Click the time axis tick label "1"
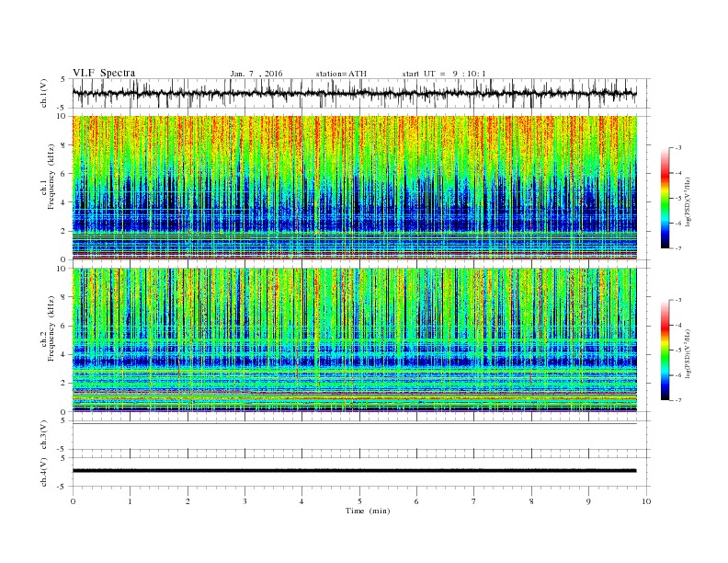Viewport: 728px width, 563px height. point(130,501)
